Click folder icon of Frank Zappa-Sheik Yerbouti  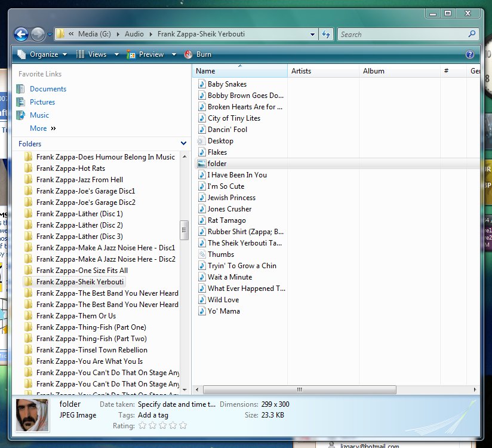click(28, 281)
